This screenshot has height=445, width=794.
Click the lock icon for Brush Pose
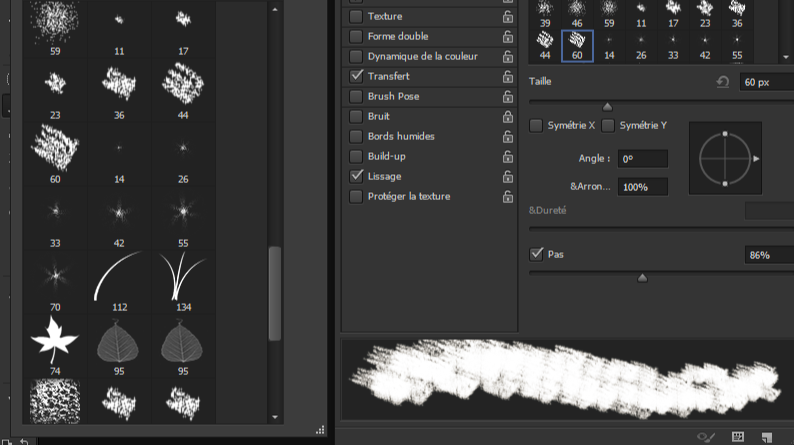pyautogui.click(x=507, y=97)
